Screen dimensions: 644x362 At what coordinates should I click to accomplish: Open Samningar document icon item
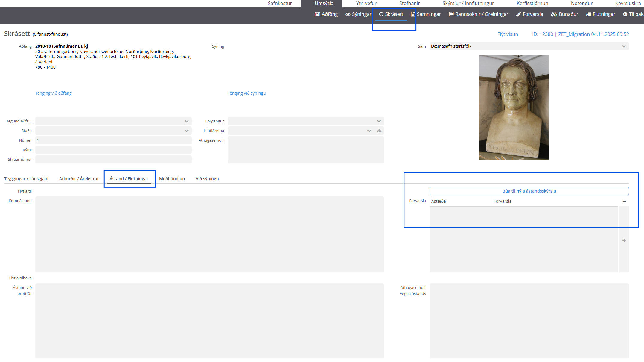(x=426, y=14)
